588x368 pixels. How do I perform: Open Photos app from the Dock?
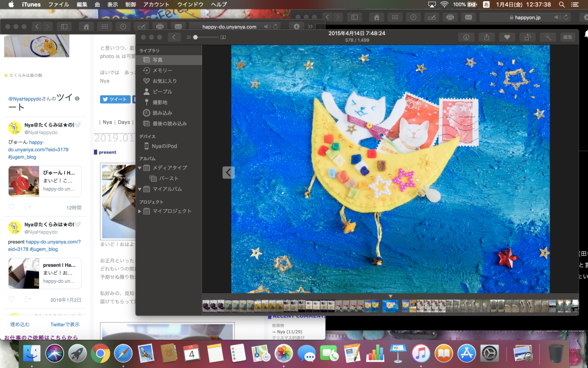click(284, 354)
